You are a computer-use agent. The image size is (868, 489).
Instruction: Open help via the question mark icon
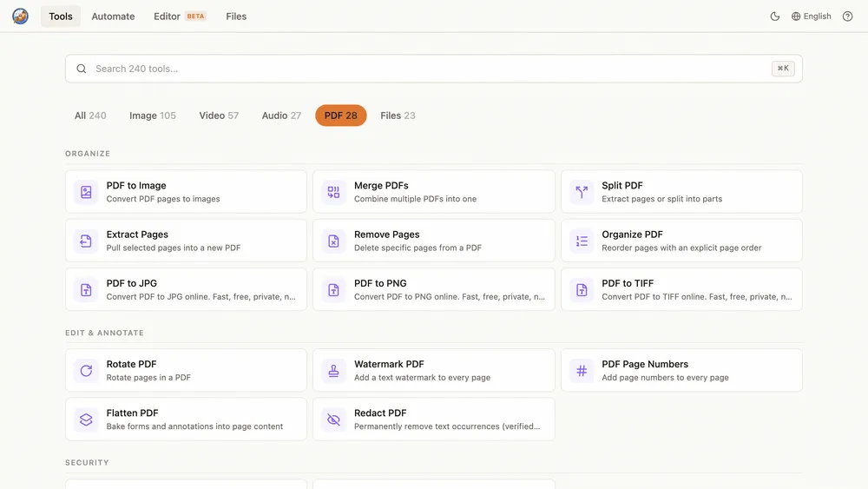[x=847, y=16]
